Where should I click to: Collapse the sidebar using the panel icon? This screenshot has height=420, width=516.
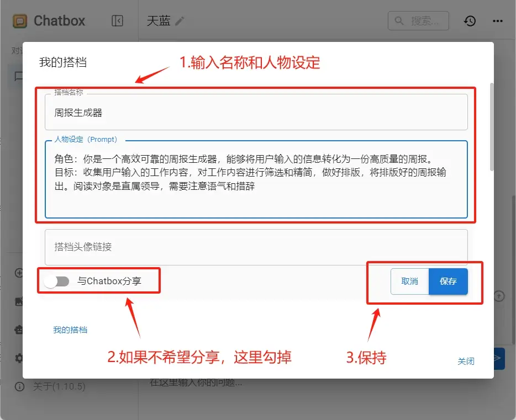(118, 20)
